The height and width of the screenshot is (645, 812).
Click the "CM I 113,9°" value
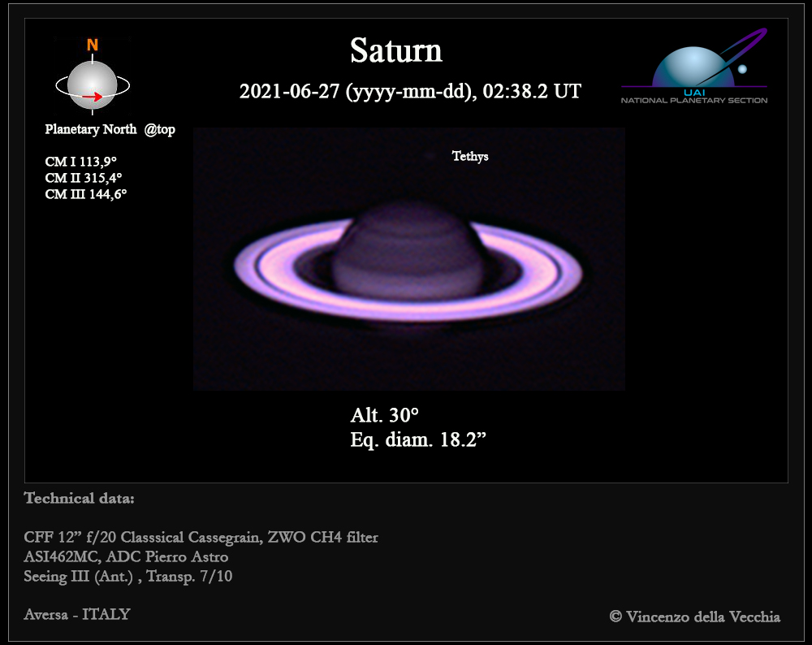[80, 162]
